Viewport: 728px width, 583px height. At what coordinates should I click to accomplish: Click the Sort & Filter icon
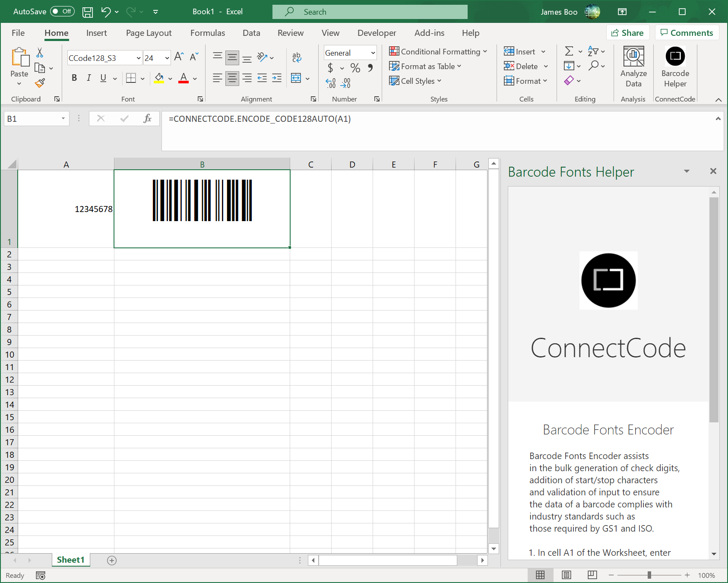(593, 51)
